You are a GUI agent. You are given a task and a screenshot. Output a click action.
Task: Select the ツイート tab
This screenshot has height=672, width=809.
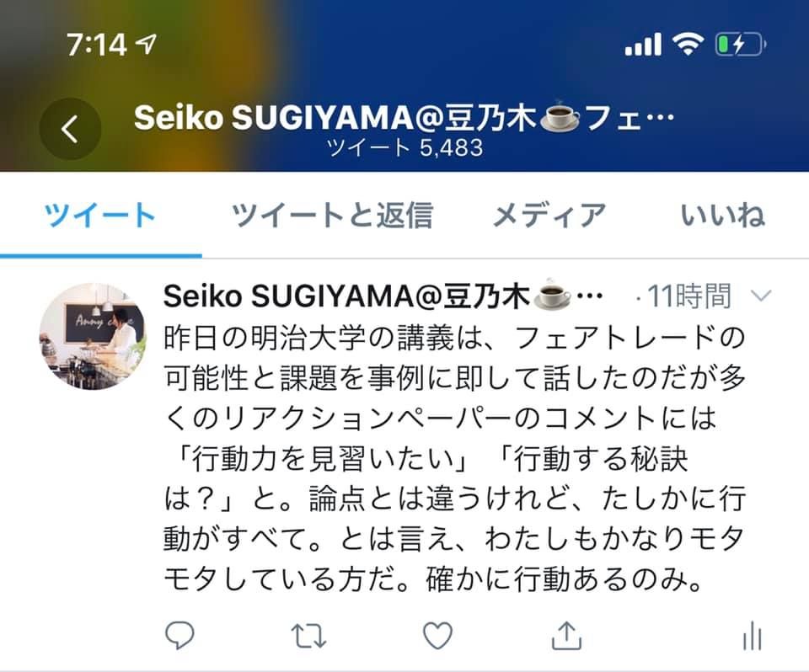[100, 215]
